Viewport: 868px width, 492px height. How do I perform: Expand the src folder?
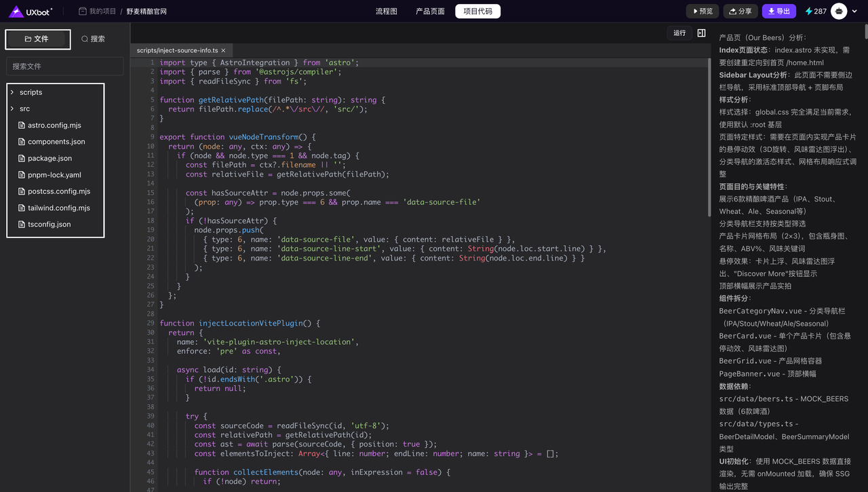(x=24, y=109)
